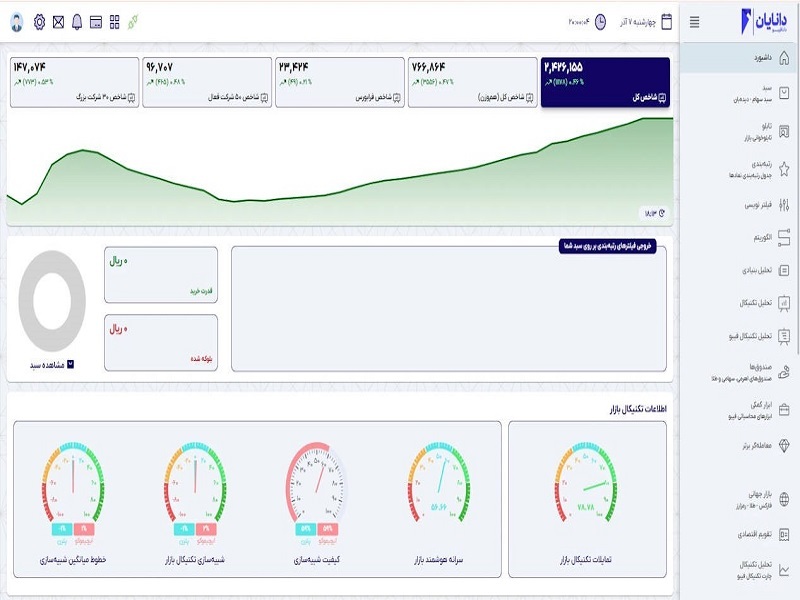Click the index value 147,074
Screen dimensions: 800x600
(30, 67)
